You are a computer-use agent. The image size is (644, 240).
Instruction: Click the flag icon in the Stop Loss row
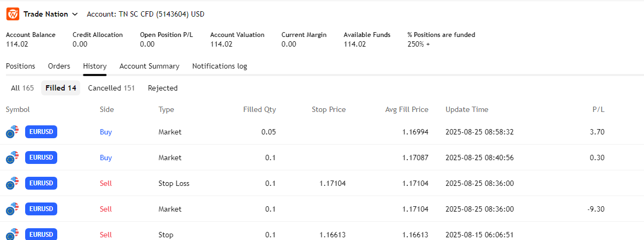(x=12, y=183)
